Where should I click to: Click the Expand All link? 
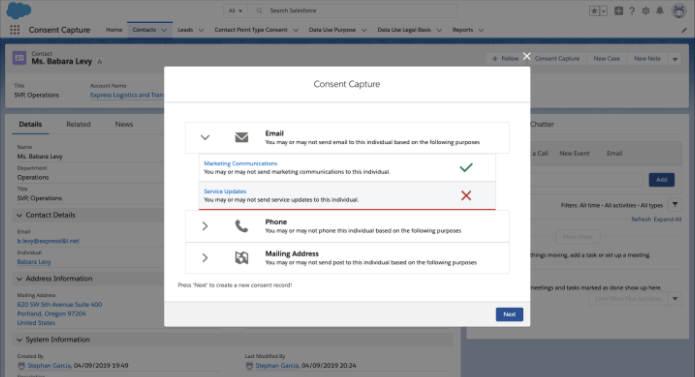coord(667,219)
